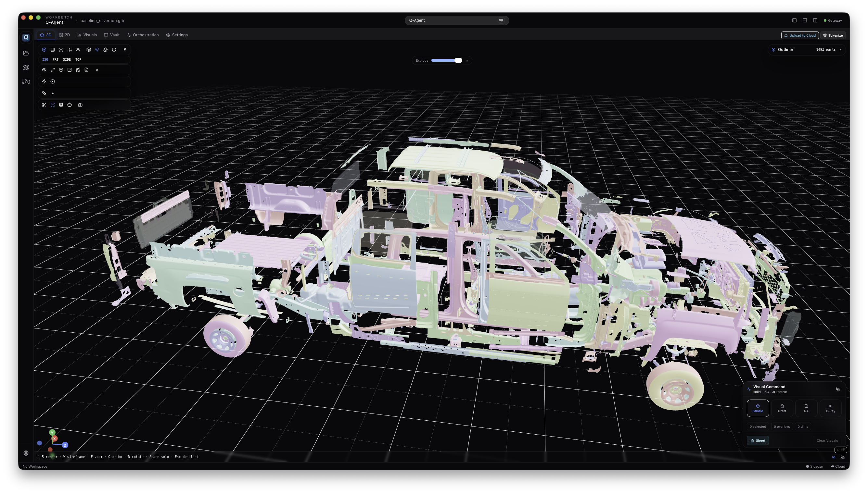This screenshot has height=494, width=868.
Task: Click the document sheet icon in toolbar
Action: coord(86,70)
